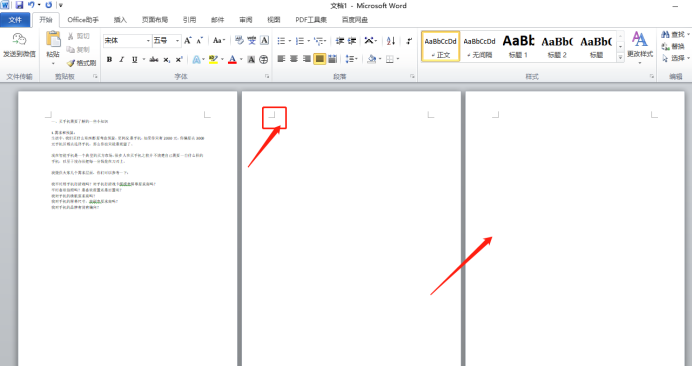The image size is (692, 366).
Task: Click the Save icon in quick access toolbar
Action: click(19, 5)
